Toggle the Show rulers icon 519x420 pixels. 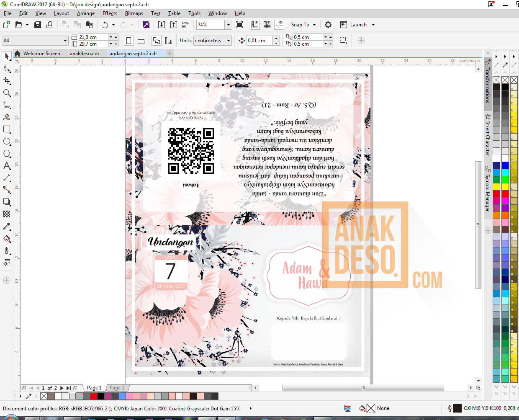(x=255, y=25)
